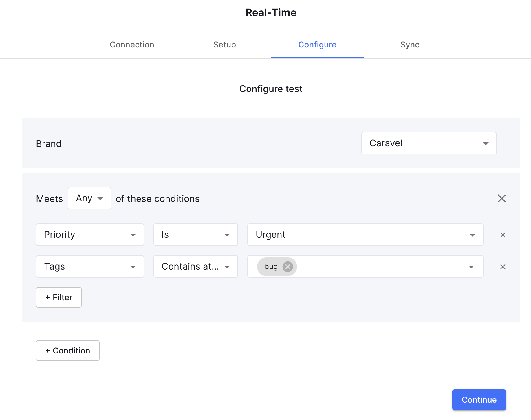Remove the entire conditions group

[501, 198]
